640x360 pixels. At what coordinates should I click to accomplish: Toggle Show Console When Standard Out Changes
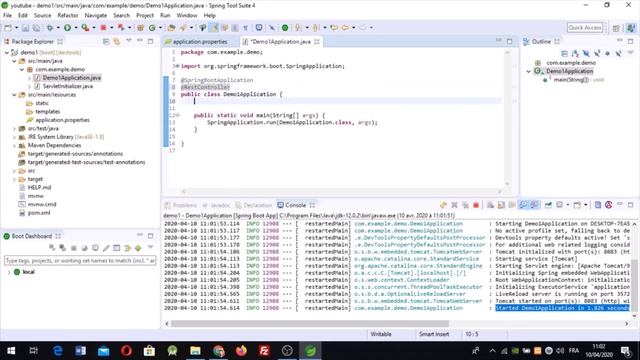point(523,205)
